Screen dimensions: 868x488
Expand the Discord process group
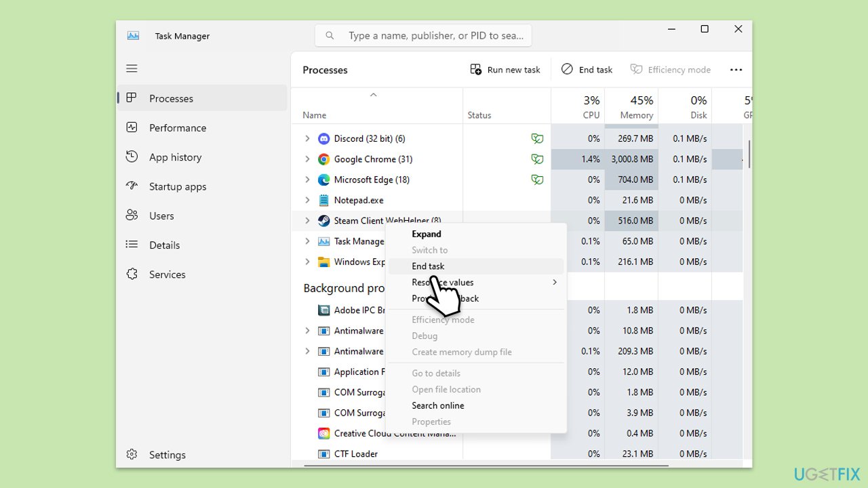point(307,138)
